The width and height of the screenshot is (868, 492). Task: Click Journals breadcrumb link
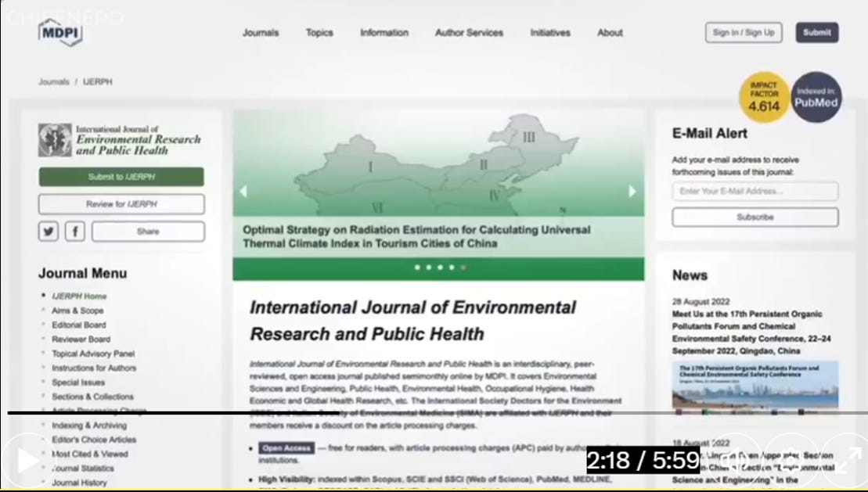click(54, 82)
